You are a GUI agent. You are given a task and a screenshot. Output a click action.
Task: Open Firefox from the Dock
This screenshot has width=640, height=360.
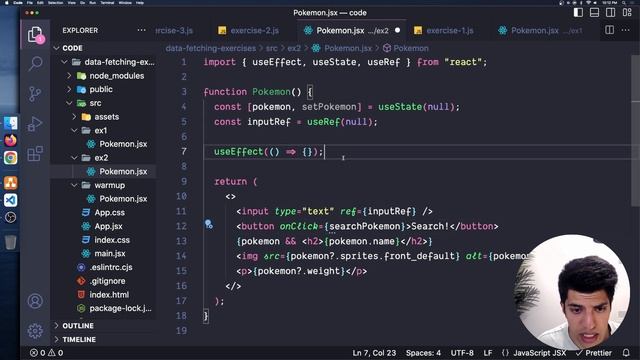point(11,140)
